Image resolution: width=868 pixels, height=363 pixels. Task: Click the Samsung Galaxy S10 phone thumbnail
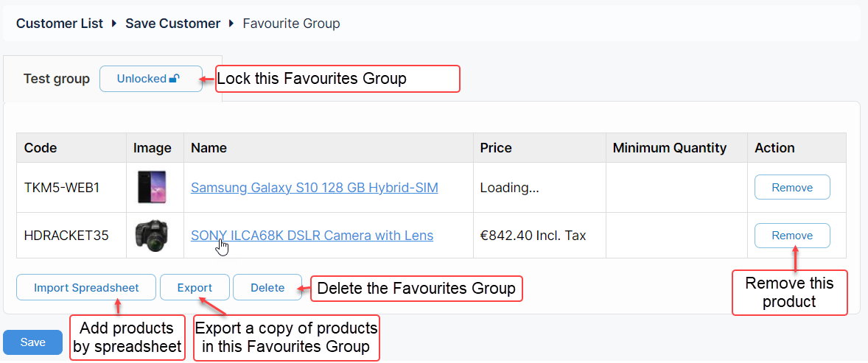click(x=152, y=187)
